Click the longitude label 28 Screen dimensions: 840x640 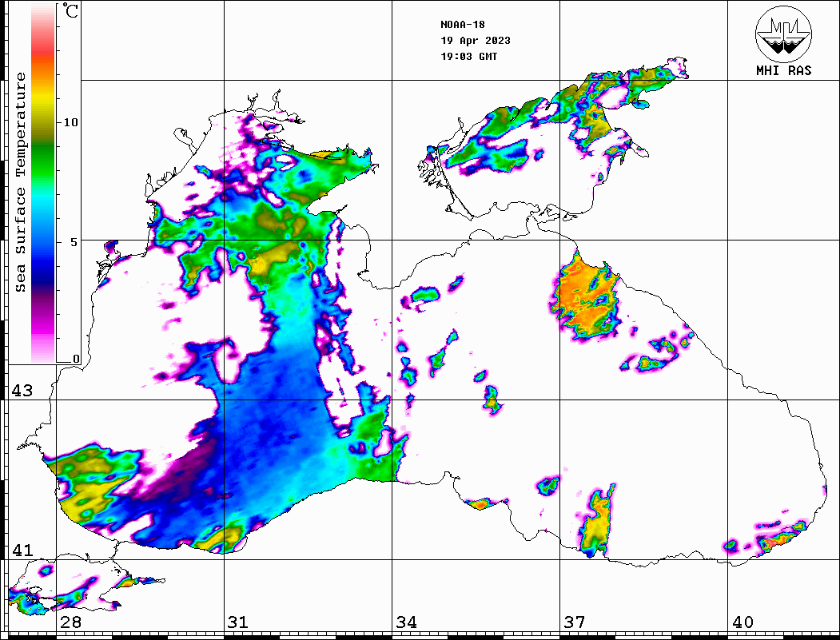pos(70,622)
